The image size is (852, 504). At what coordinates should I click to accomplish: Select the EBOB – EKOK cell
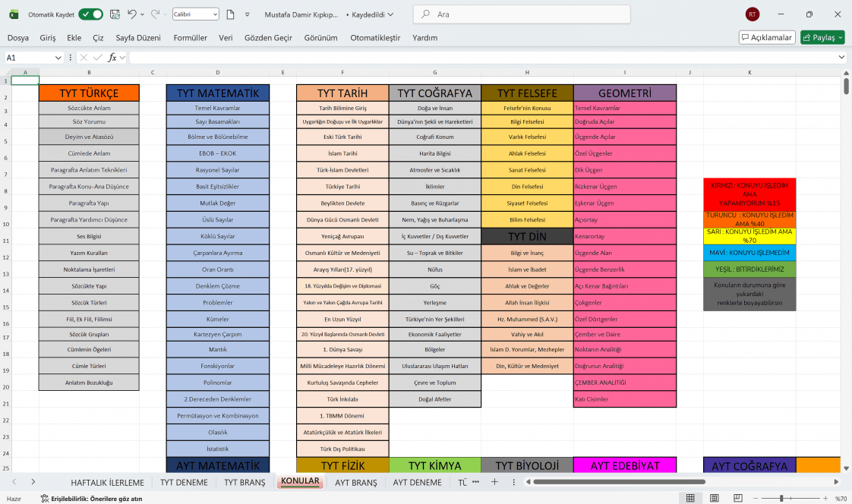[x=217, y=153]
